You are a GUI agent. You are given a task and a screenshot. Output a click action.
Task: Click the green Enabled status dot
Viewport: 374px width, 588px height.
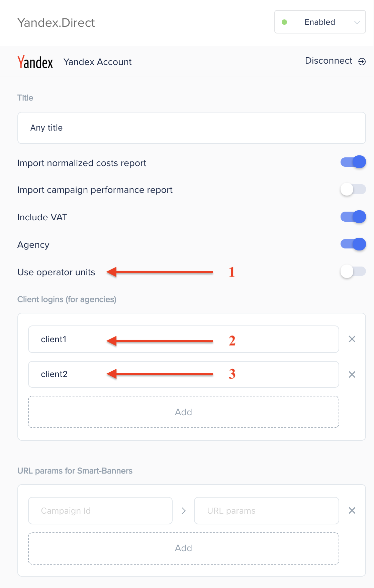[x=284, y=22]
